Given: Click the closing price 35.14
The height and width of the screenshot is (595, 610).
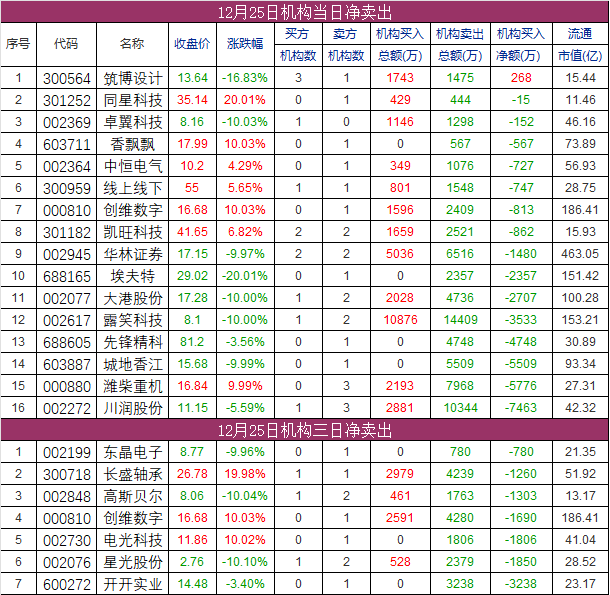Looking at the screenshot, I should (x=192, y=100).
